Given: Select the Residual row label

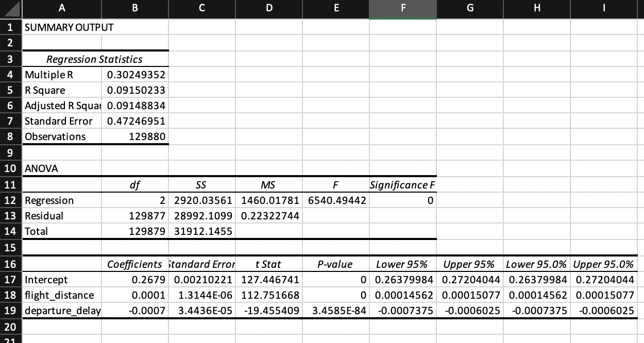Looking at the screenshot, I should pos(62,216).
